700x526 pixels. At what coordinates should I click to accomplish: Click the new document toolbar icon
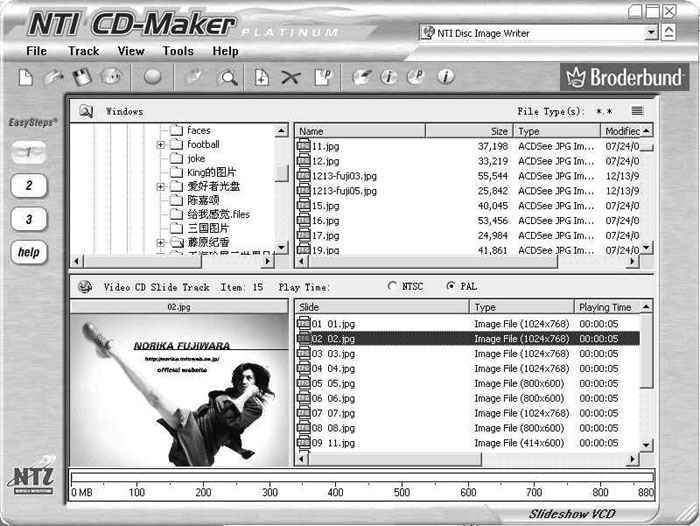27,76
